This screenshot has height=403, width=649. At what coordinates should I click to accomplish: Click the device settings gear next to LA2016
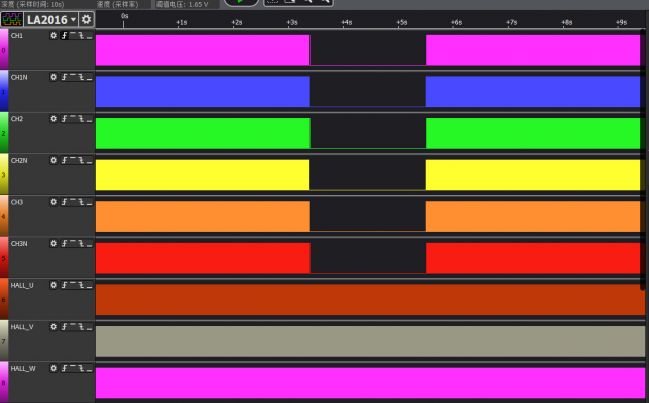[87, 19]
